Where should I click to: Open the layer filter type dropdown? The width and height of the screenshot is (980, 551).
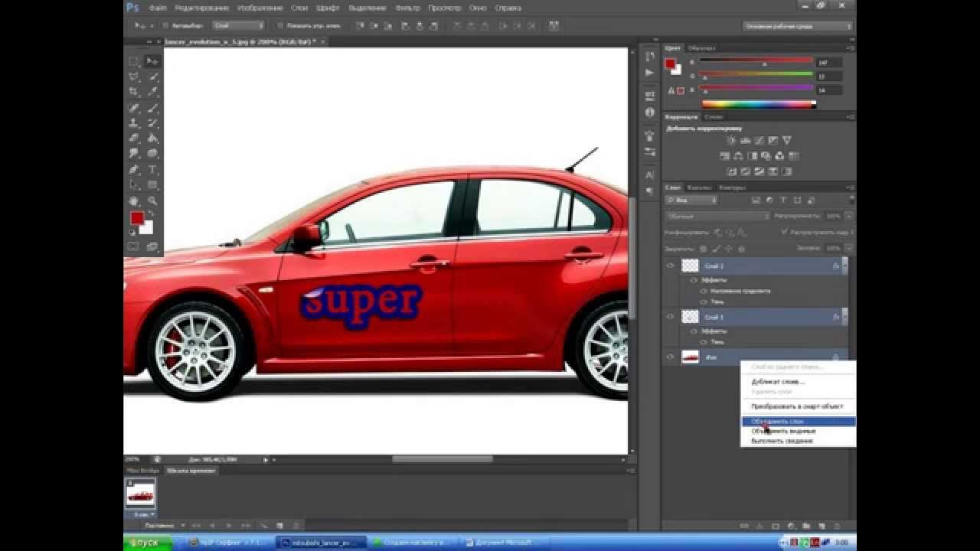coord(691,201)
